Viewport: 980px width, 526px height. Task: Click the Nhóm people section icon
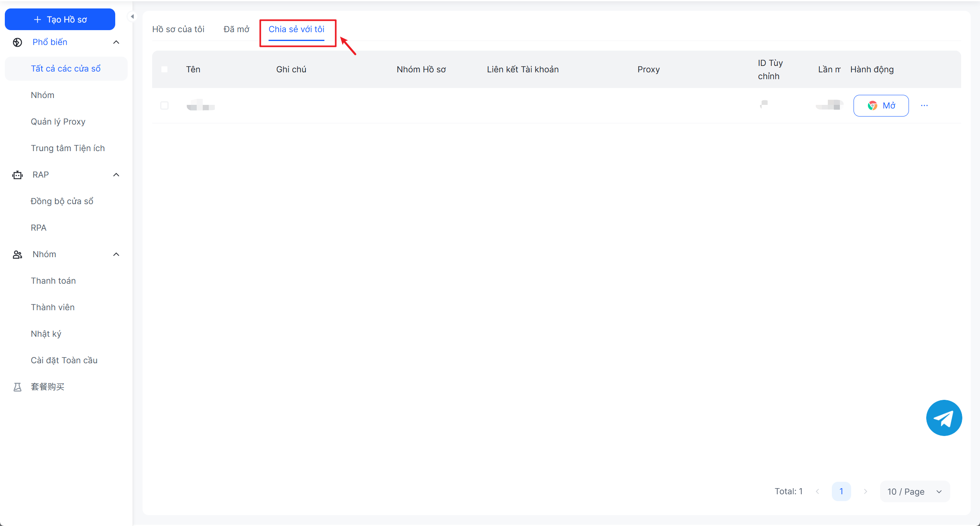coord(17,254)
